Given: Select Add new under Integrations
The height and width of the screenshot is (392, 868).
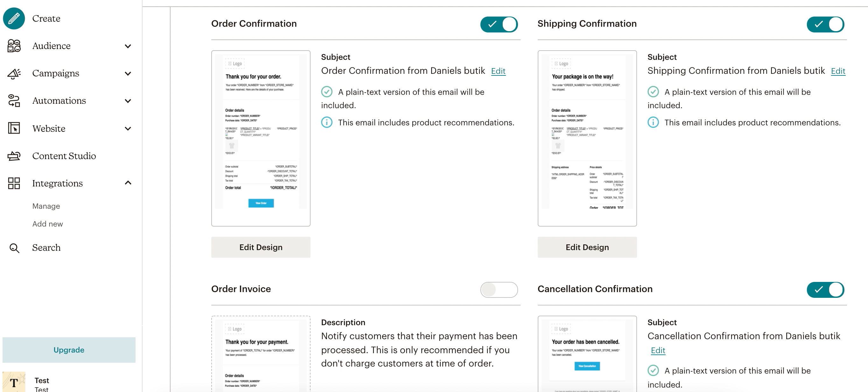Looking at the screenshot, I should click(47, 224).
